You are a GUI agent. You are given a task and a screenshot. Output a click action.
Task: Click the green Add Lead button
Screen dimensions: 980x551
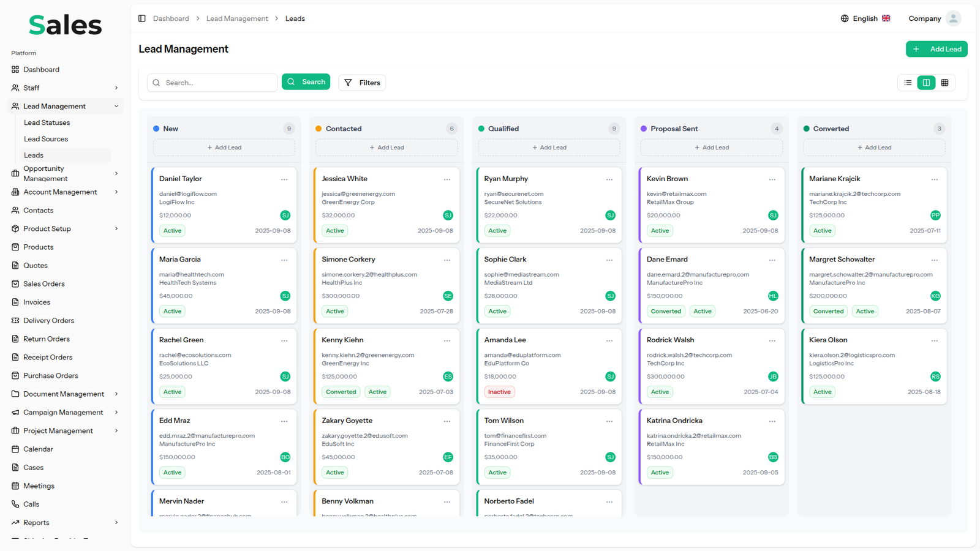coord(936,49)
